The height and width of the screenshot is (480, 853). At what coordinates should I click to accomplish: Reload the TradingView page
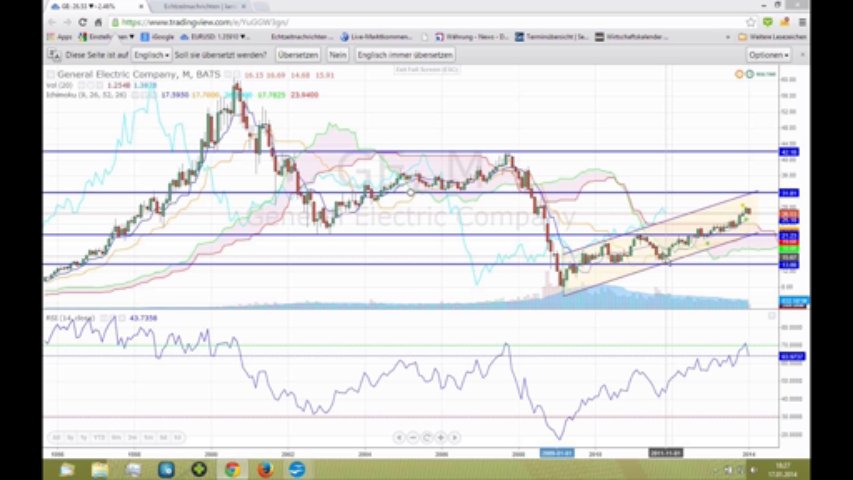(83, 22)
